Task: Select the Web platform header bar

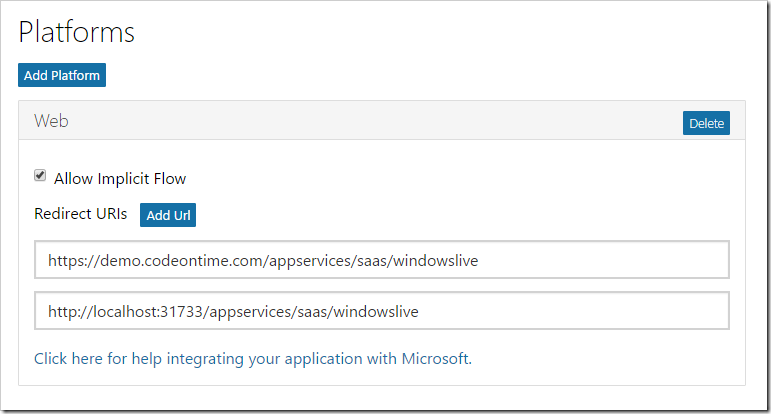Action: (x=382, y=120)
